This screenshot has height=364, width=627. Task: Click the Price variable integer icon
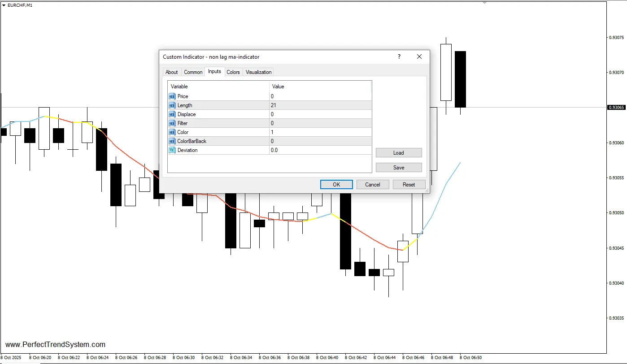(x=172, y=96)
